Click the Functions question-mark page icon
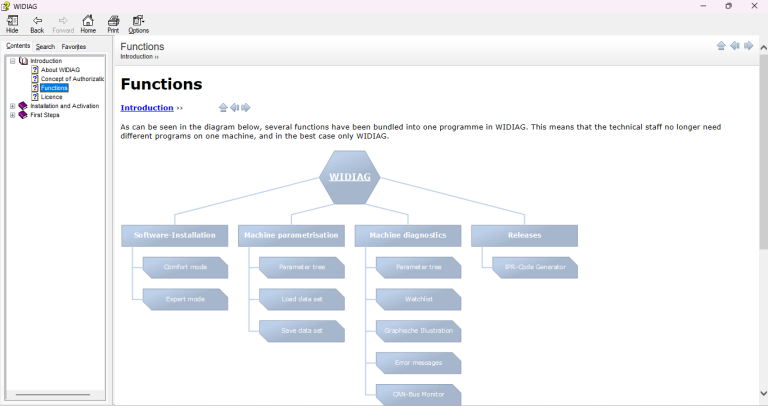 pyautogui.click(x=35, y=88)
